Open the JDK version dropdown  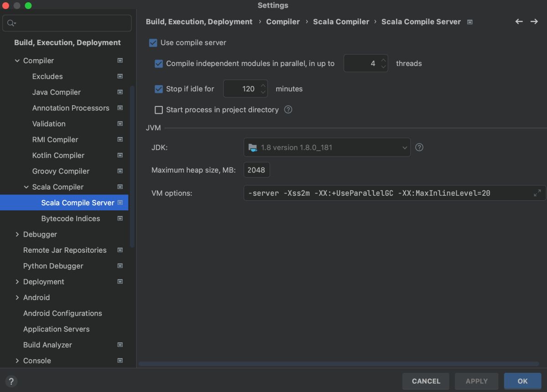tap(327, 148)
